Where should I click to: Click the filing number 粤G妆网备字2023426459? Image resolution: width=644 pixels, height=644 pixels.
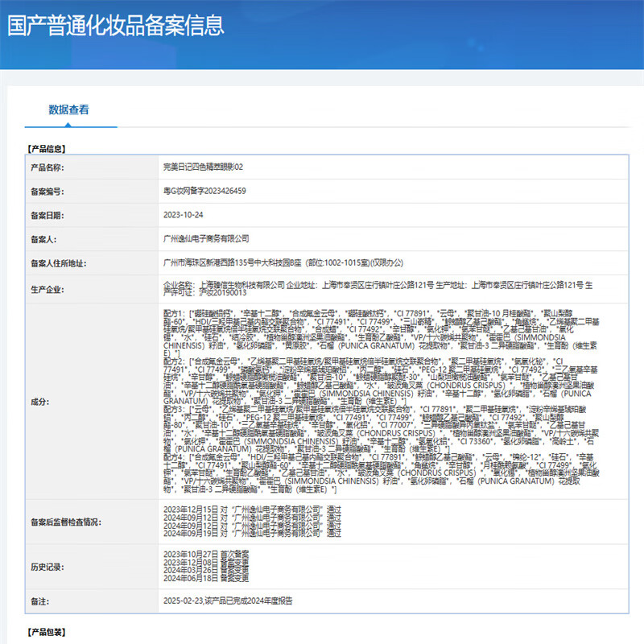pos(204,191)
